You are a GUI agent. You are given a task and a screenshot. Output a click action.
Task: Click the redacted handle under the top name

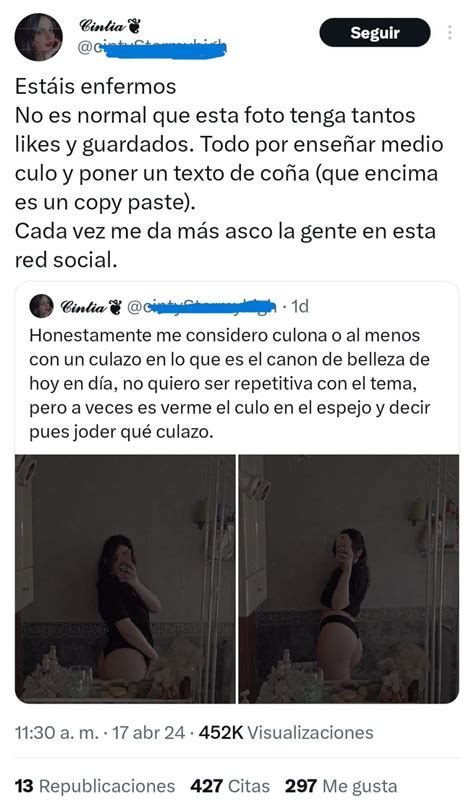tap(153, 48)
